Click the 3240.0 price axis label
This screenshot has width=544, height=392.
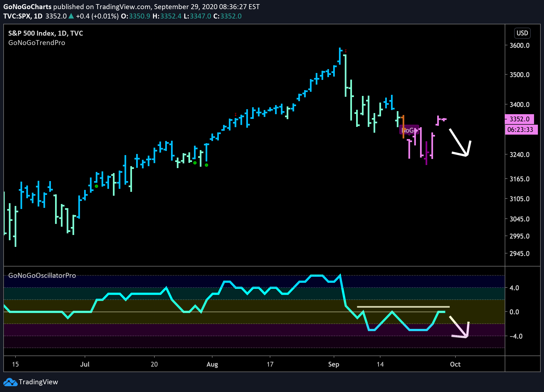tap(519, 155)
